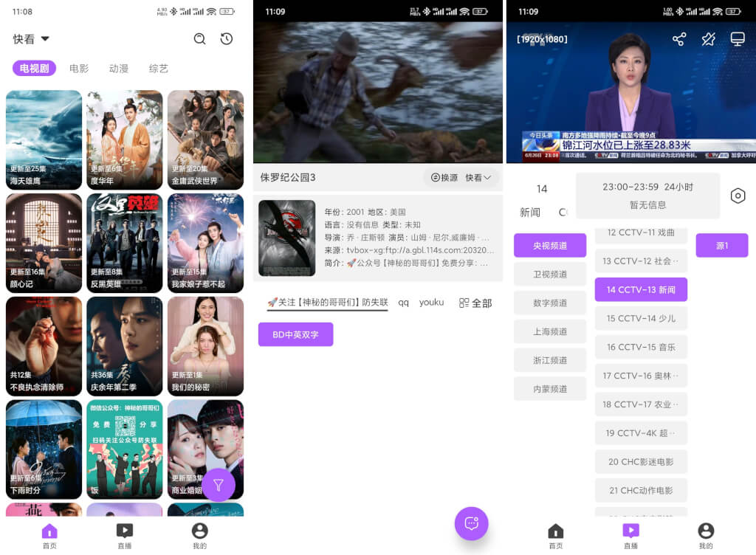Switch to the 动漫 category tab

tap(119, 69)
